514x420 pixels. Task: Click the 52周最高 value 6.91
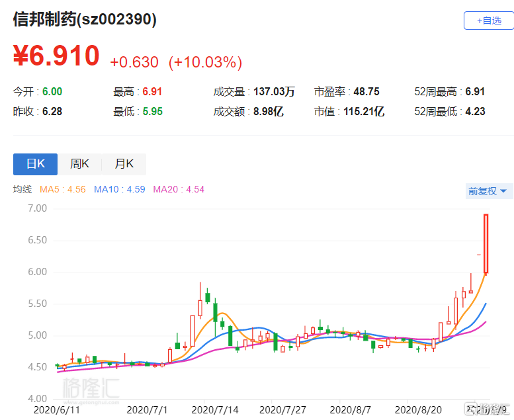pyautogui.click(x=475, y=92)
